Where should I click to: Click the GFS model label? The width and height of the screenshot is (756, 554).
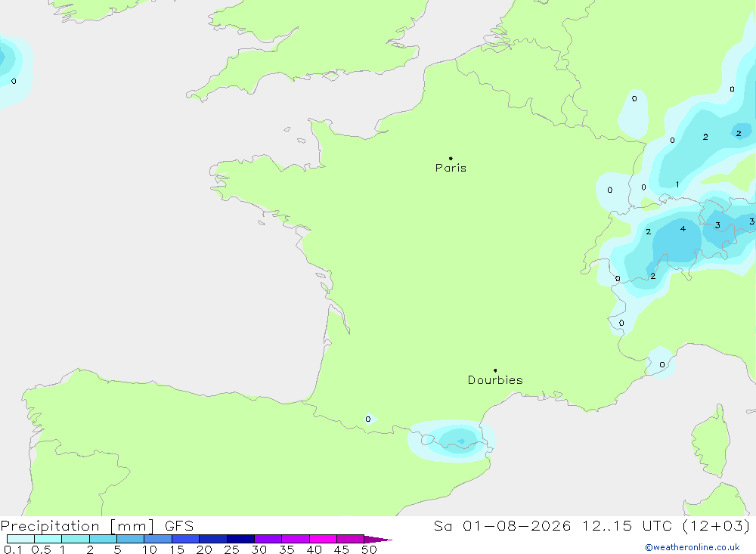point(179,526)
